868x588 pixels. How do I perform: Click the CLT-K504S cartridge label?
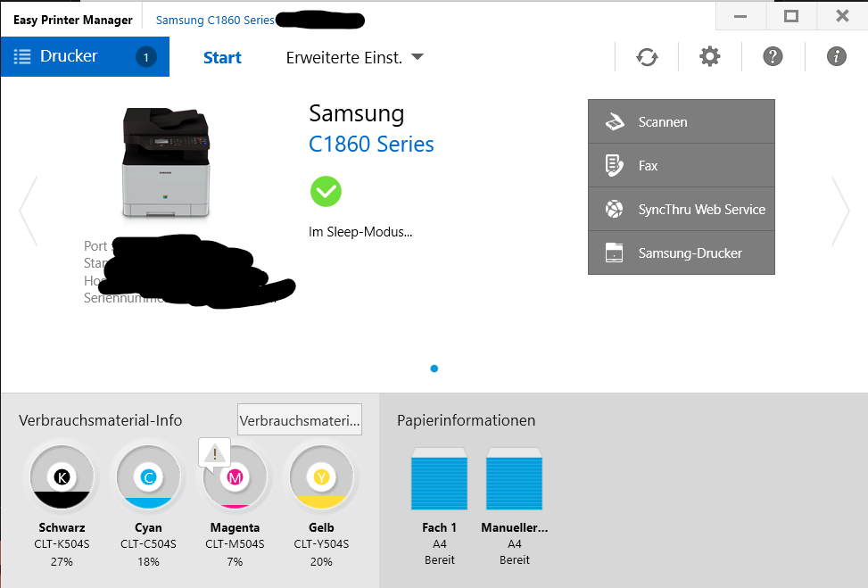(x=62, y=544)
